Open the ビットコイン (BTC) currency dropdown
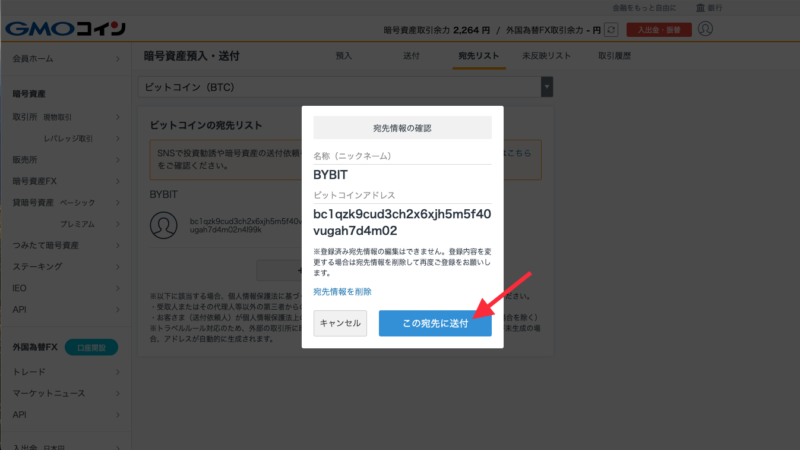The height and width of the screenshot is (450, 800). coord(345,87)
